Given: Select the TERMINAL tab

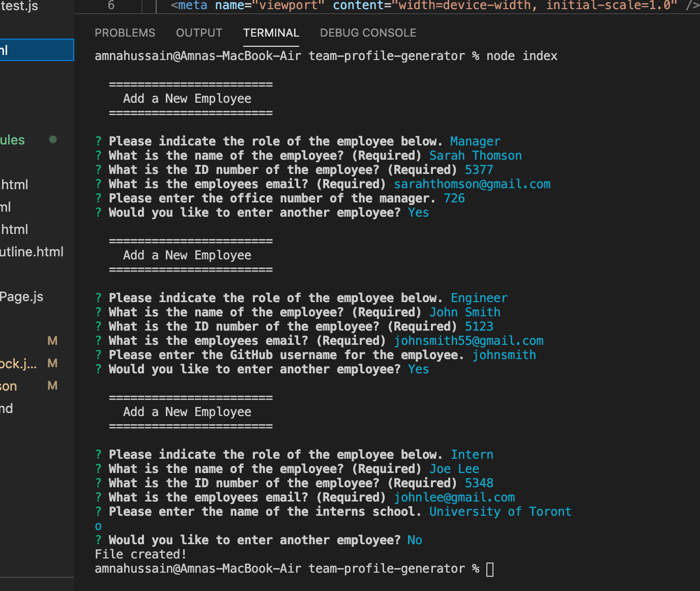Looking at the screenshot, I should pyautogui.click(x=271, y=33).
